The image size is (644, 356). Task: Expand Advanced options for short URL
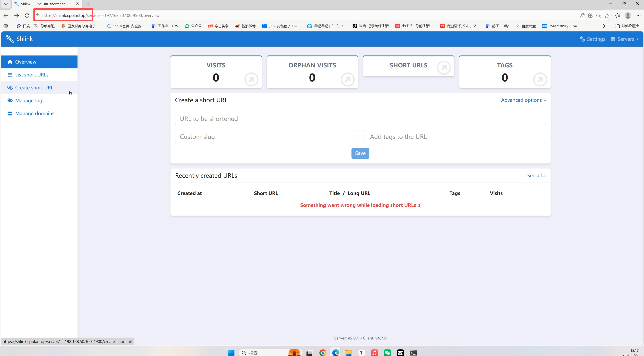(523, 100)
